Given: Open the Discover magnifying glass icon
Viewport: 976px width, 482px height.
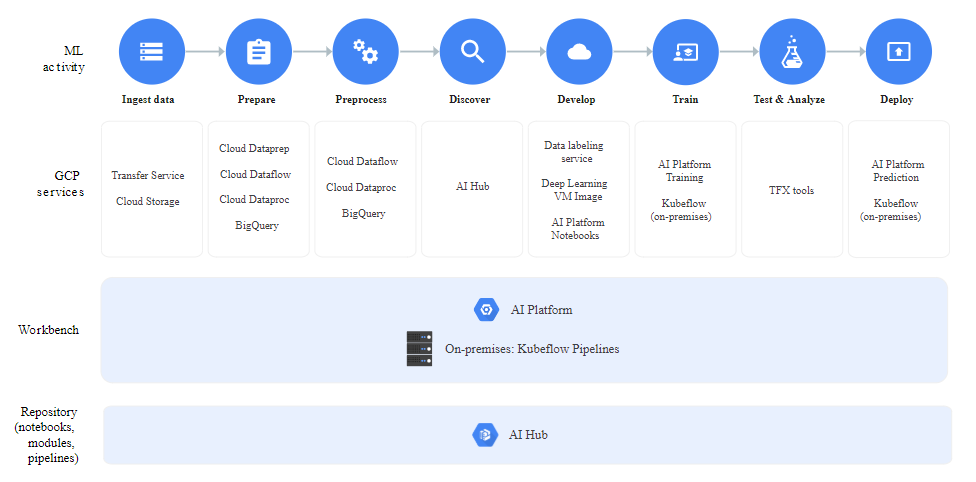Looking at the screenshot, I should (x=471, y=51).
